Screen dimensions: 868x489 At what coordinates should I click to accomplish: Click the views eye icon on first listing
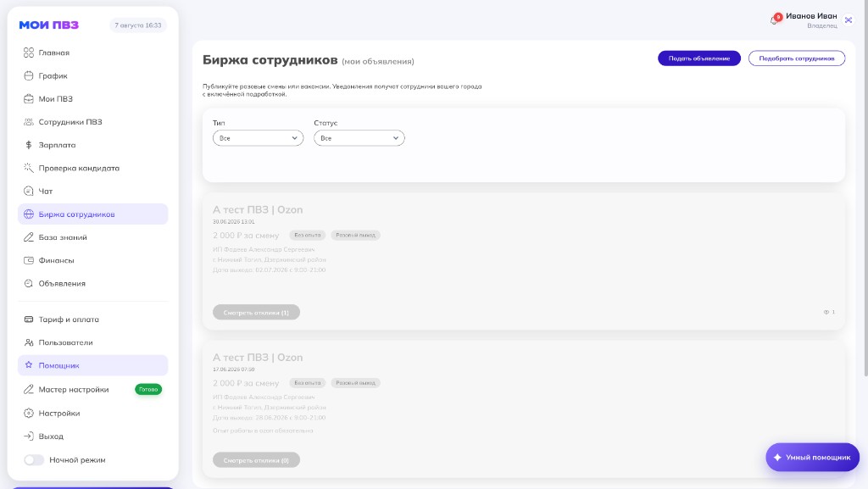(826, 312)
